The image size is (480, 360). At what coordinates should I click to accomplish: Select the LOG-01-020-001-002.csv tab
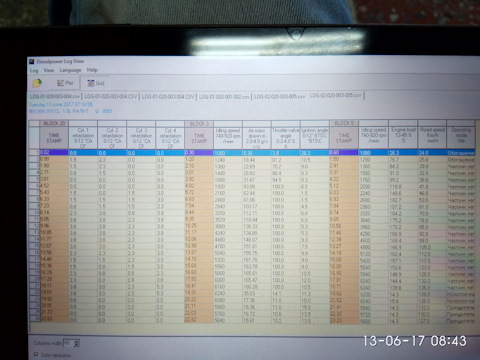click(x=224, y=97)
